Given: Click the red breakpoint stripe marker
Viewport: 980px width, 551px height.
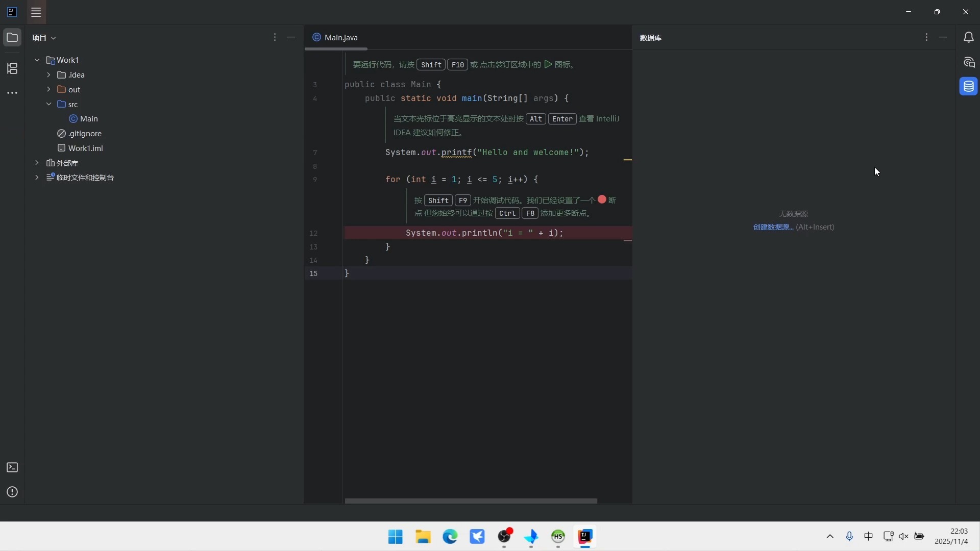Looking at the screenshot, I should tap(628, 240).
